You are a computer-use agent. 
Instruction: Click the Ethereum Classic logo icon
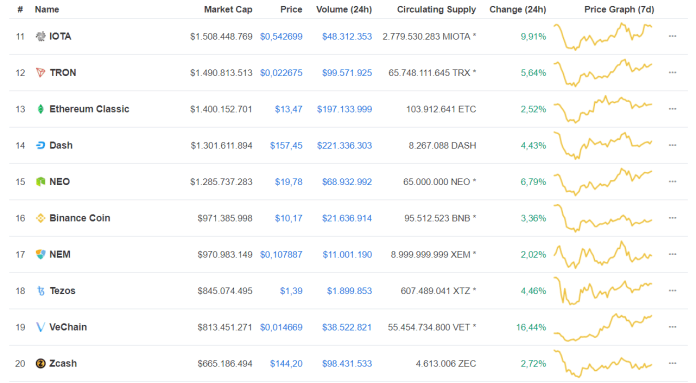[40, 109]
